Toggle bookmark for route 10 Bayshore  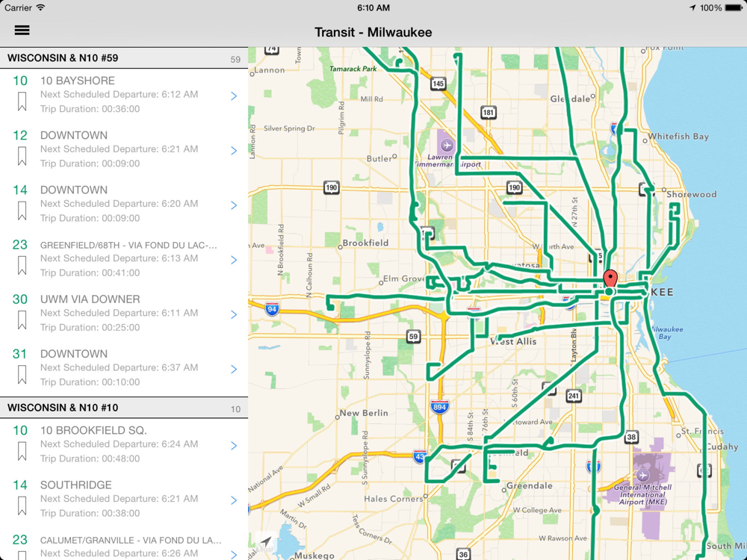22,101
